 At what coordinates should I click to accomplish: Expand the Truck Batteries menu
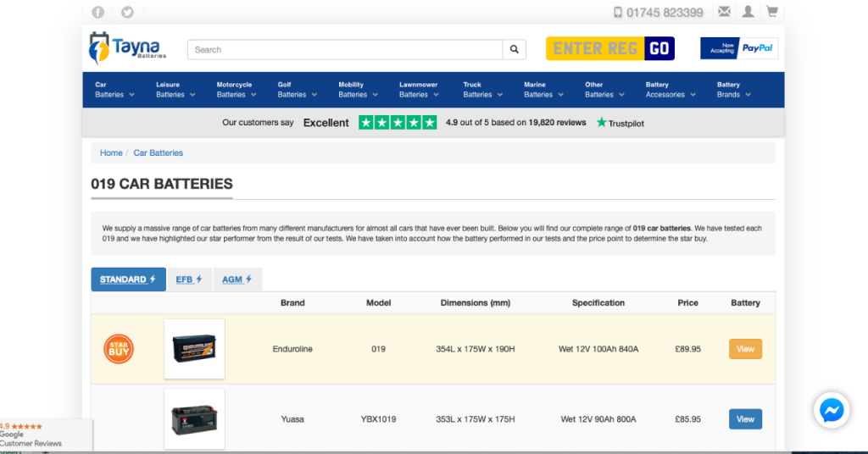coord(482,90)
